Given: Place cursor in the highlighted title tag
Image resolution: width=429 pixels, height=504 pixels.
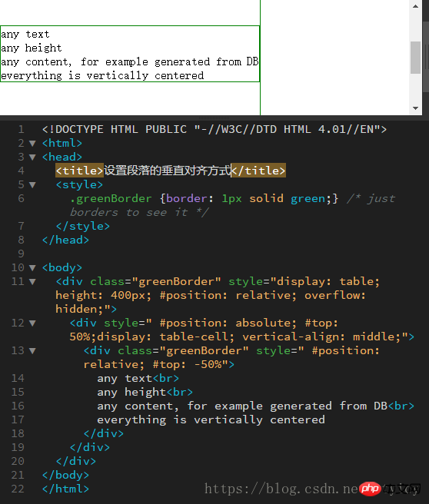Looking at the screenshot, I should pyautogui.click(x=171, y=171).
